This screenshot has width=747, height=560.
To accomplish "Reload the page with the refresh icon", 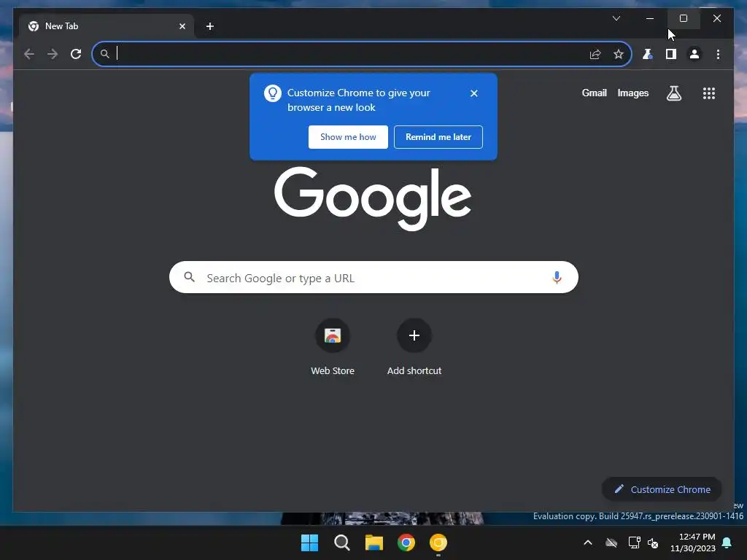I will (x=76, y=54).
